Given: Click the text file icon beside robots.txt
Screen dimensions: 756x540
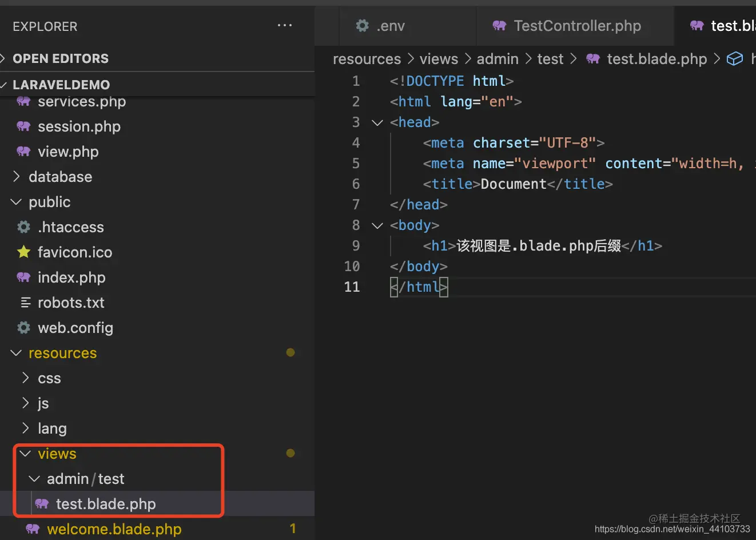Looking at the screenshot, I should pos(25,303).
